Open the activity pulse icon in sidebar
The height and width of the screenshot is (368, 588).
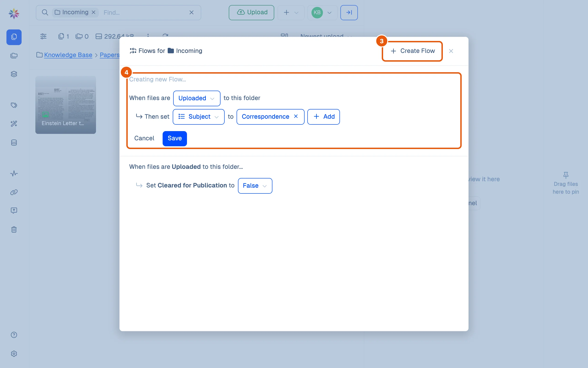[x=14, y=173]
